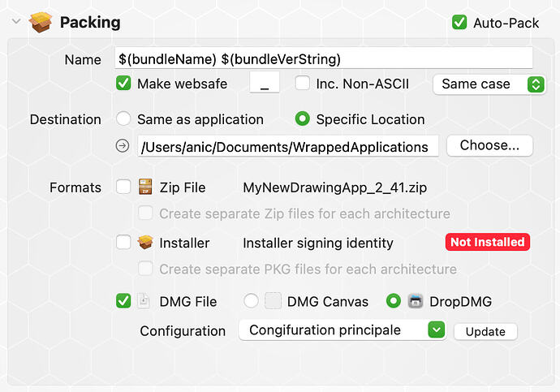Click the DropDMG app icon
This screenshot has height=392, width=560.
[416, 301]
